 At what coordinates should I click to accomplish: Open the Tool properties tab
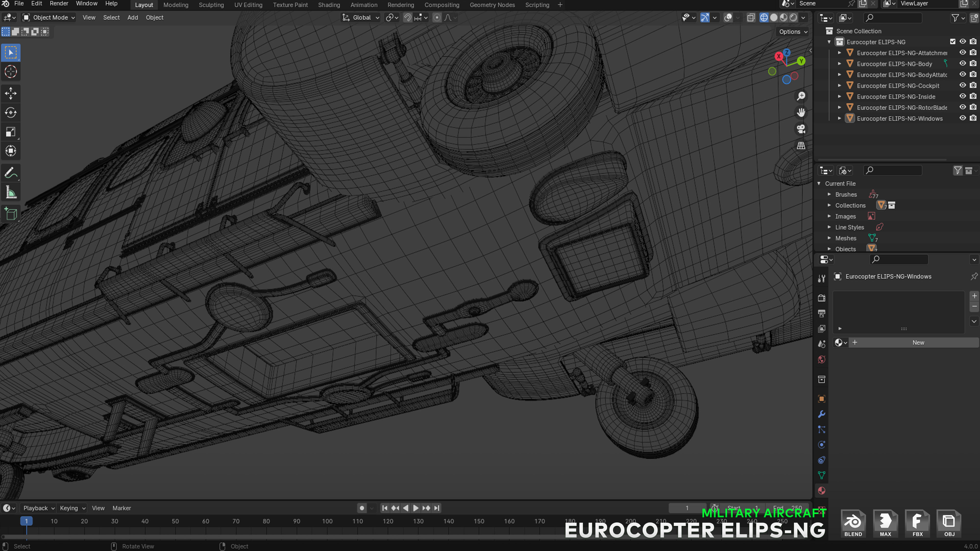[x=822, y=279]
